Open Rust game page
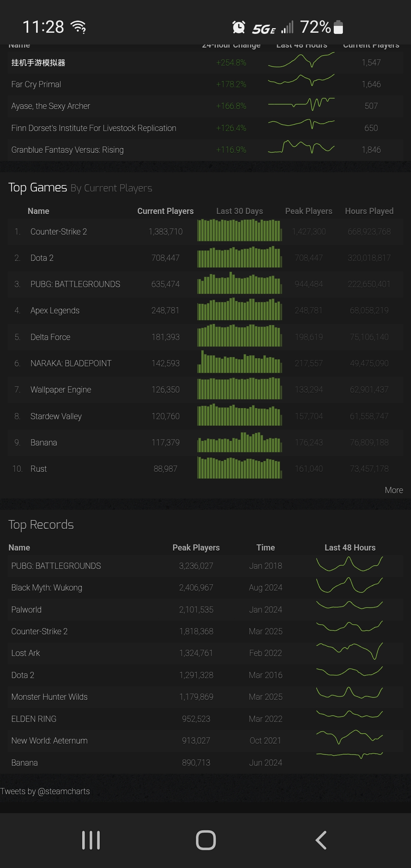The width and height of the screenshot is (411, 868). point(38,469)
